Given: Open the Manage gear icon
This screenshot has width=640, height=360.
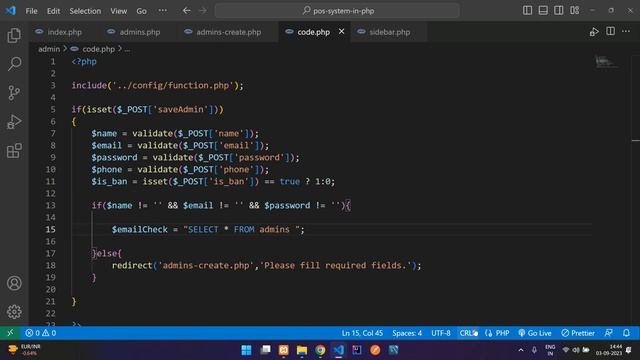Looking at the screenshot, I should pos(14,311).
